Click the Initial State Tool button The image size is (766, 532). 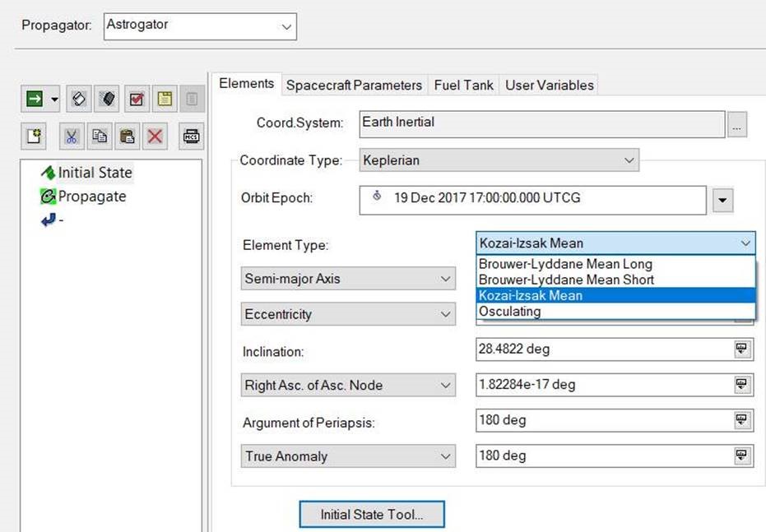371,515
